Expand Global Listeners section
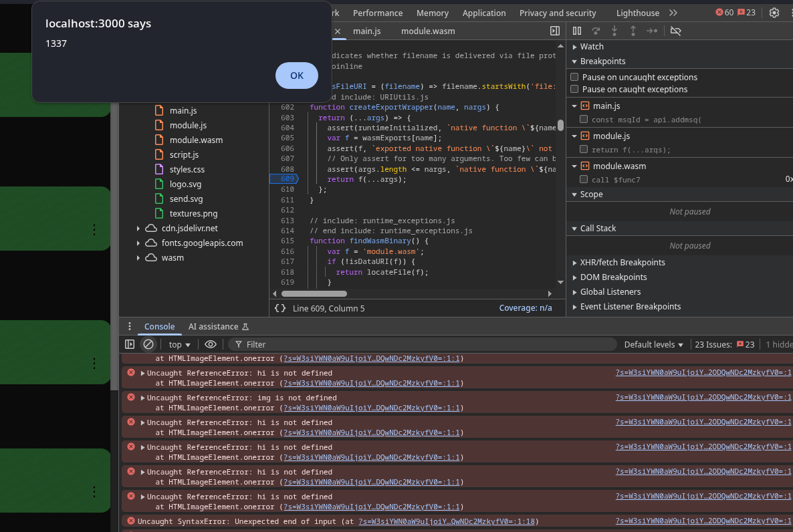793x532 pixels. pos(574,292)
